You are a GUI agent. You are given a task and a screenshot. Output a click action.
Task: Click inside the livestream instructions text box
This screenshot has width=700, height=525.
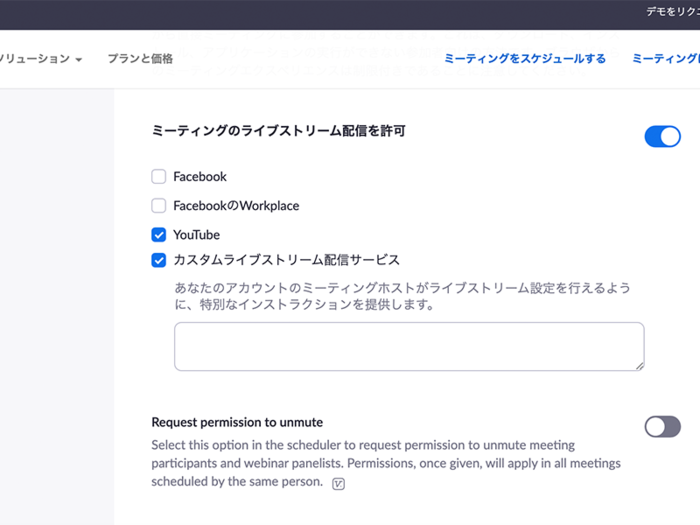tap(409, 347)
